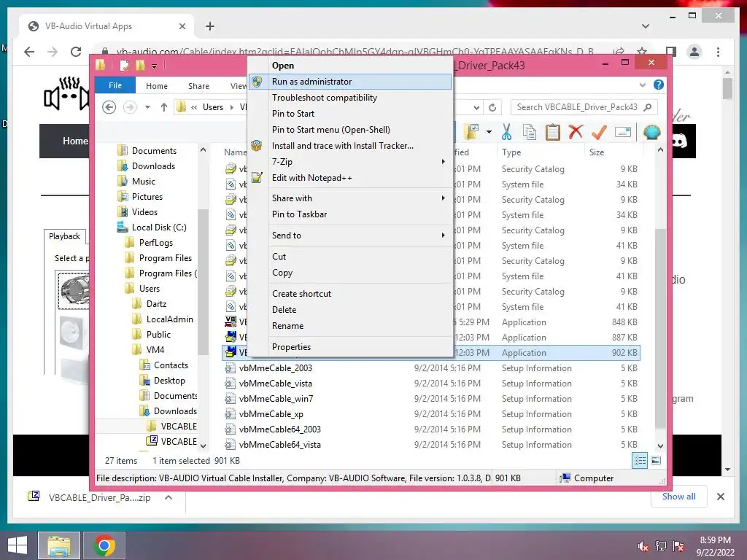Choose Run as administrator from context menu
The width and height of the screenshot is (747, 560).
[349, 82]
